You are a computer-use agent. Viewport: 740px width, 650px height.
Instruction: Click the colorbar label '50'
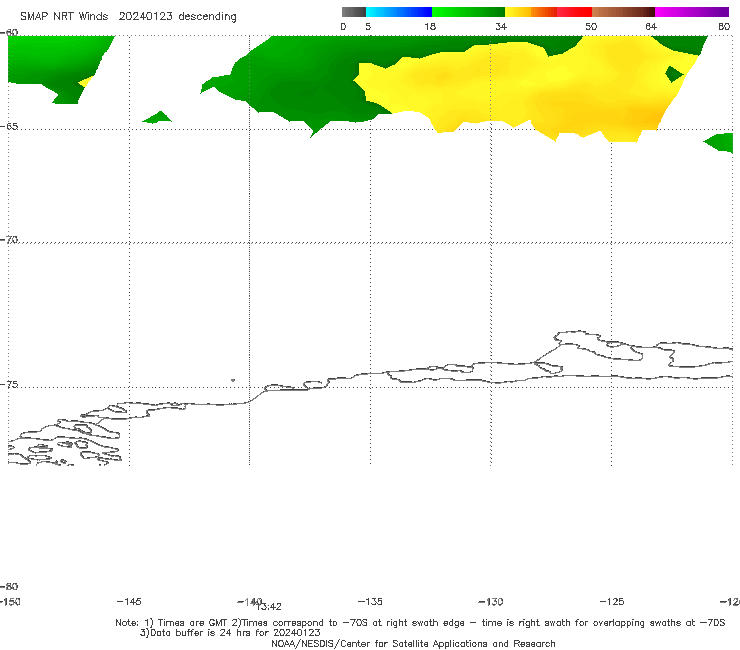[x=591, y=26]
